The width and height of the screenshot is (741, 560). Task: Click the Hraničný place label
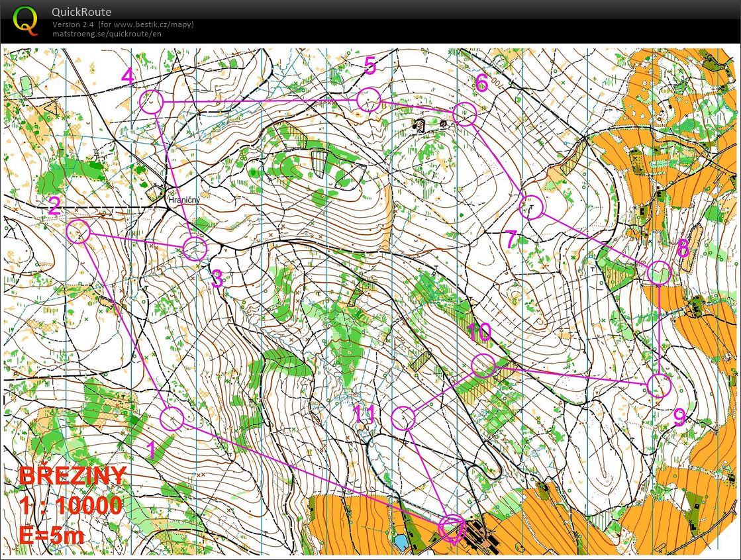coord(184,201)
